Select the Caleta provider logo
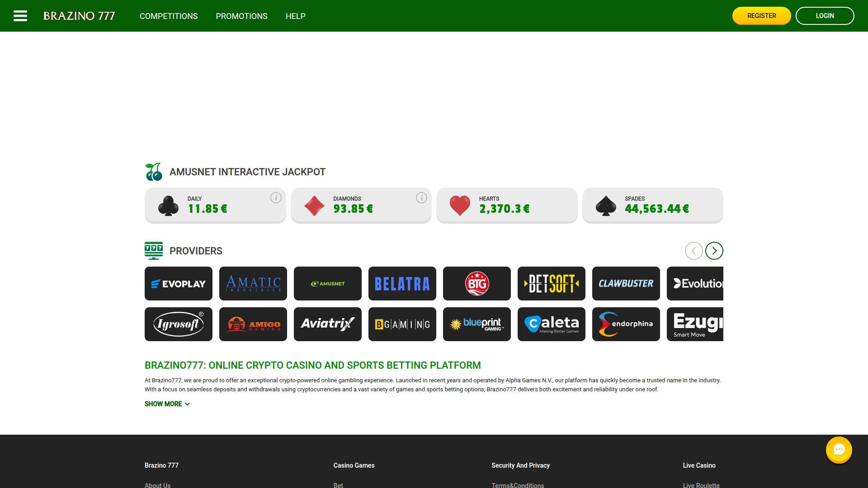868x488 pixels. click(x=551, y=324)
